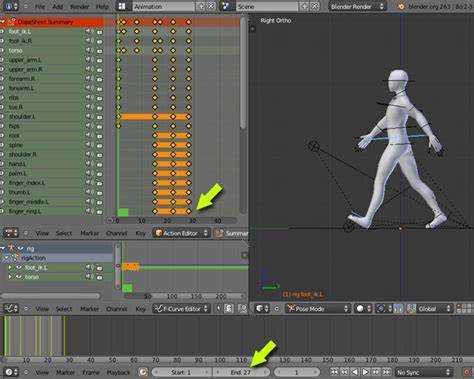
Task: Add a new scene with plus button
Action: (304, 6)
